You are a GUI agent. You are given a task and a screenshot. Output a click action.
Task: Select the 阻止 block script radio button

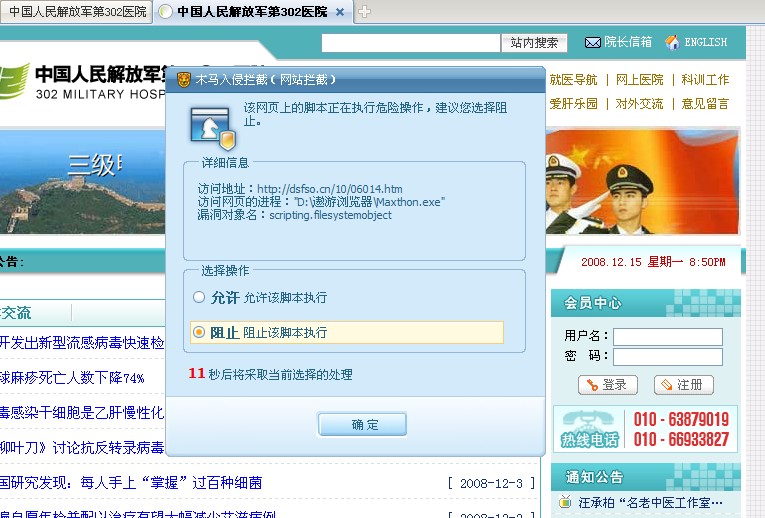(199, 332)
